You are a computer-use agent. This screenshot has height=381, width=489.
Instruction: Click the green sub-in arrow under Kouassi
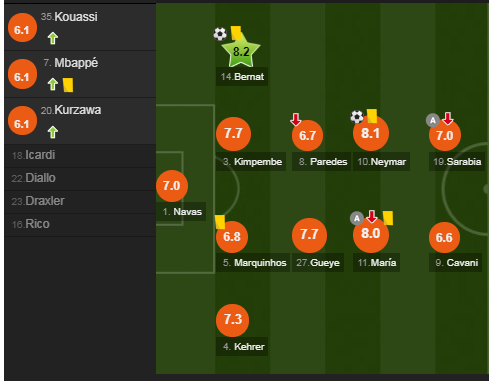pos(53,38)
